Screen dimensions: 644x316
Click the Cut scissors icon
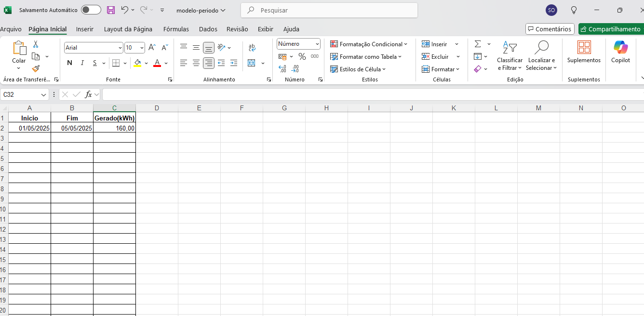(x=36, y=44)
